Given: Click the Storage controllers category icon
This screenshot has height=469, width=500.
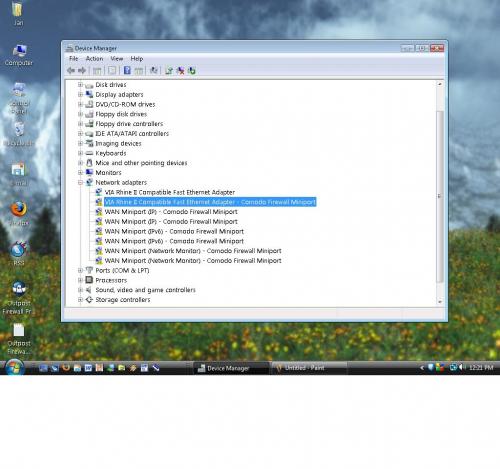Looking at the screenshot, I should coord(89,300).
